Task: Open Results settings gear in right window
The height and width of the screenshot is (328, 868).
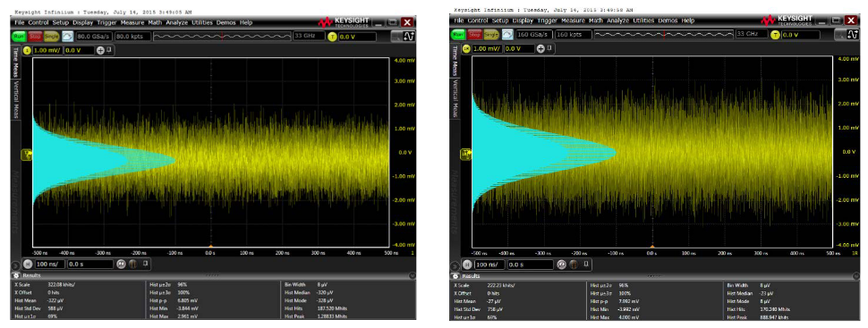Action: (x=456, y=275)
